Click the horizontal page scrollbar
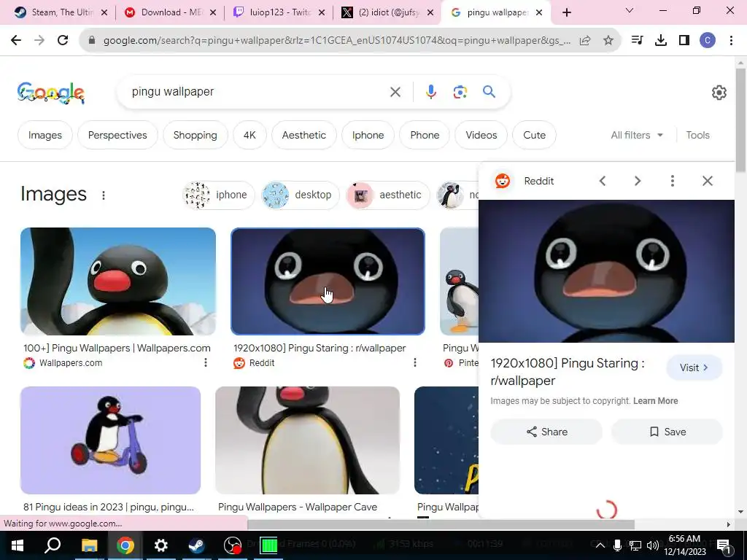 click(x=441, y=524)
